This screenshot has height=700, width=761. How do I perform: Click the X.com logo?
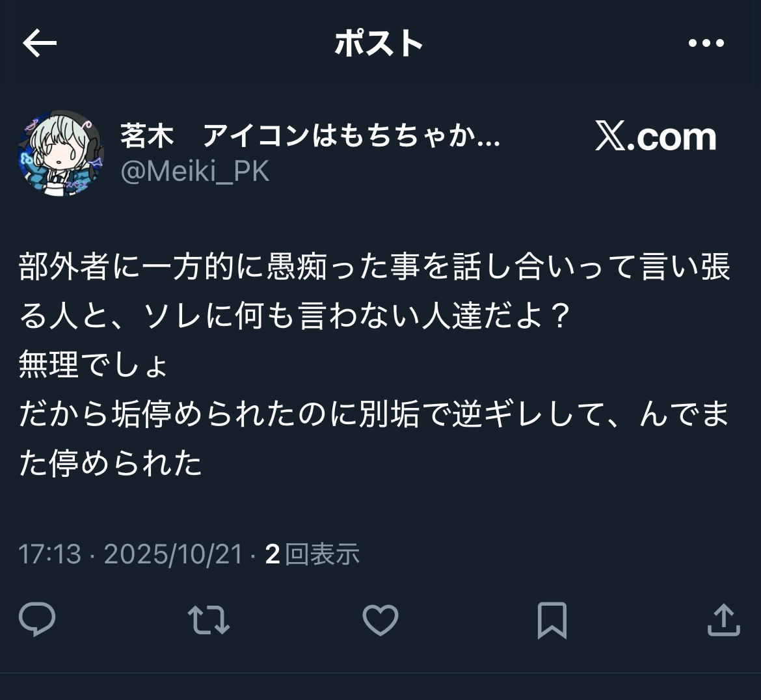click(656, 137)
